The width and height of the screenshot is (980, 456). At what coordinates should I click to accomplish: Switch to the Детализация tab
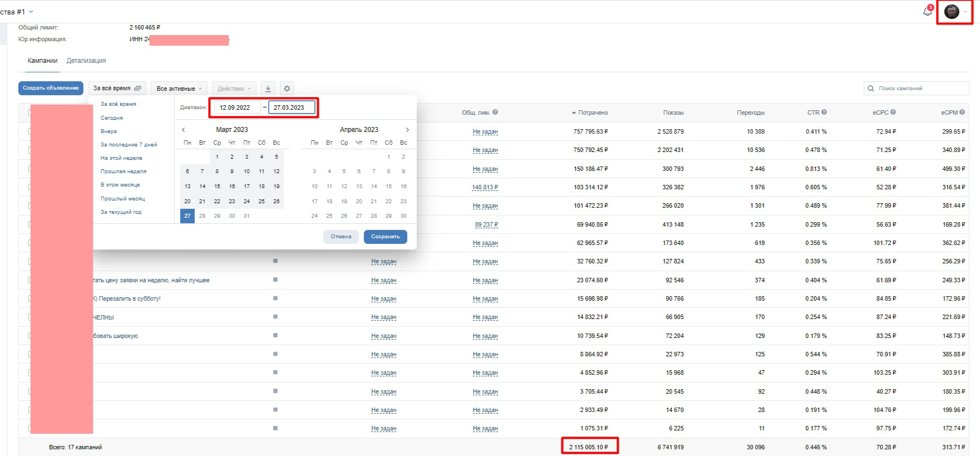point(86,61)
